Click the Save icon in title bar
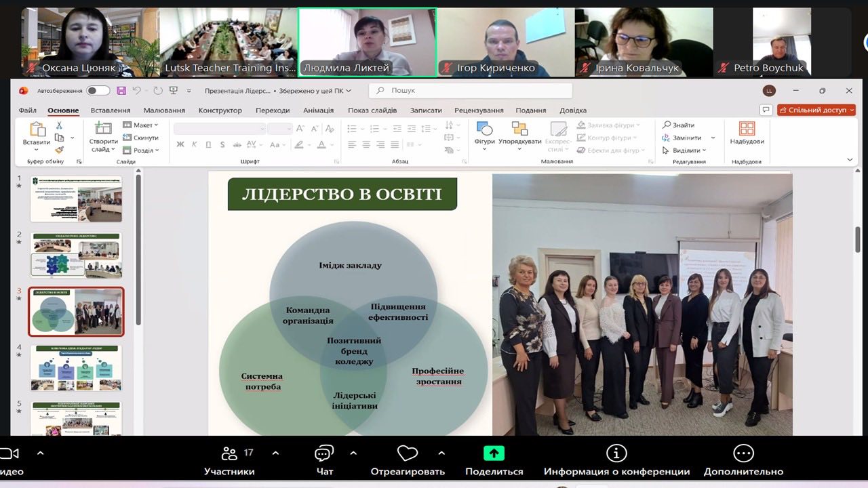Viewport: 868px width, 488px height. point(121,91)
